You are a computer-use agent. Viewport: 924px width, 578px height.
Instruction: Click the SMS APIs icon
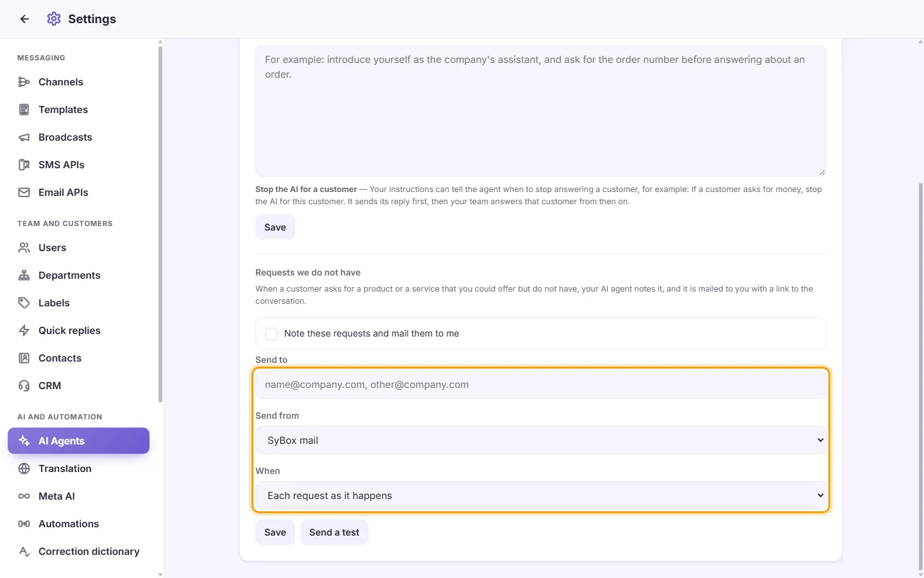24,164
